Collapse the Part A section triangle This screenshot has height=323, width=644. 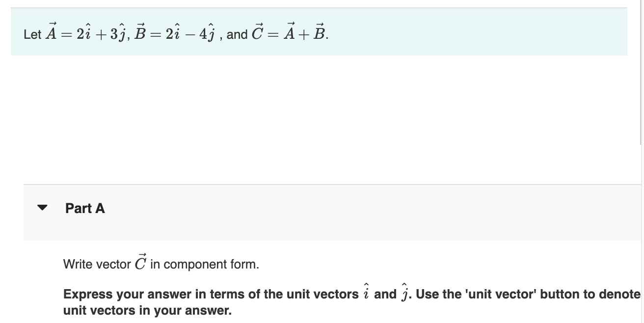[x=43, y=208]
